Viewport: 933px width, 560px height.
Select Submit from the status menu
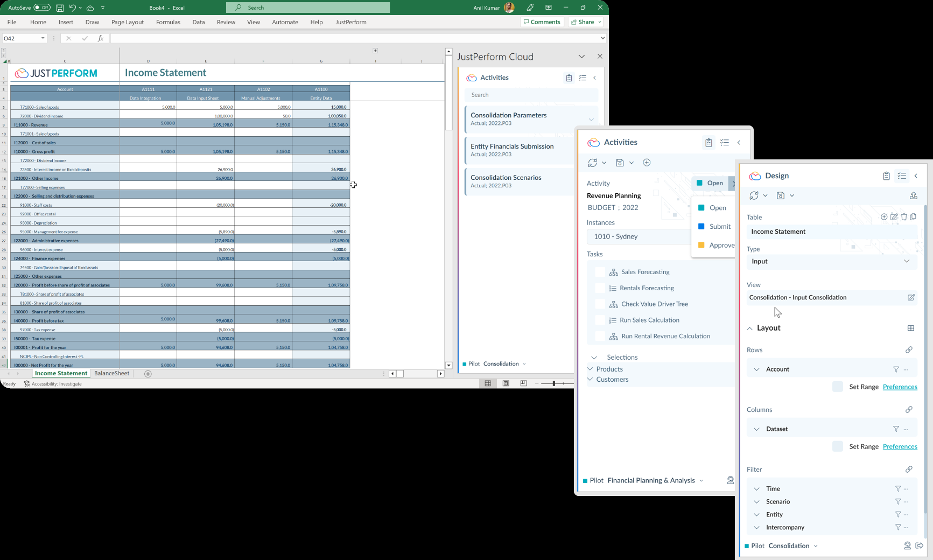(719, 227)
